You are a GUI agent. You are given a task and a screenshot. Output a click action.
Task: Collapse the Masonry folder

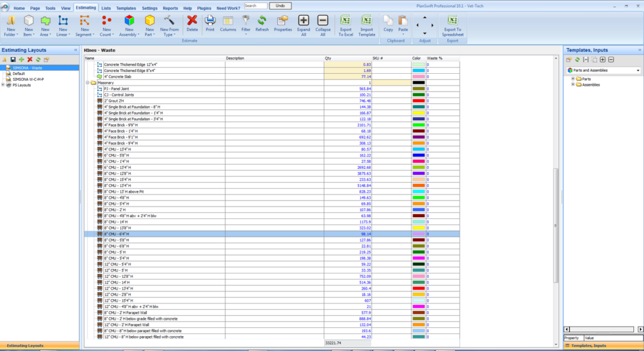(x=88, y=83)
